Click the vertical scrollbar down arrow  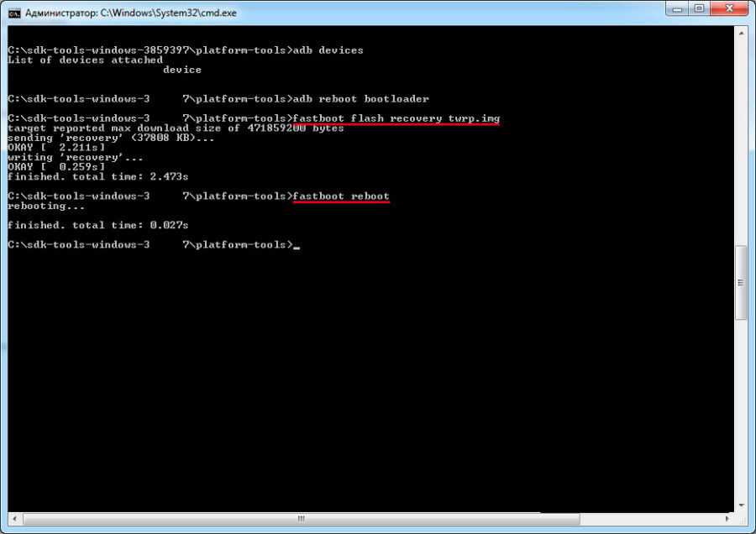(x=742, y=505)
